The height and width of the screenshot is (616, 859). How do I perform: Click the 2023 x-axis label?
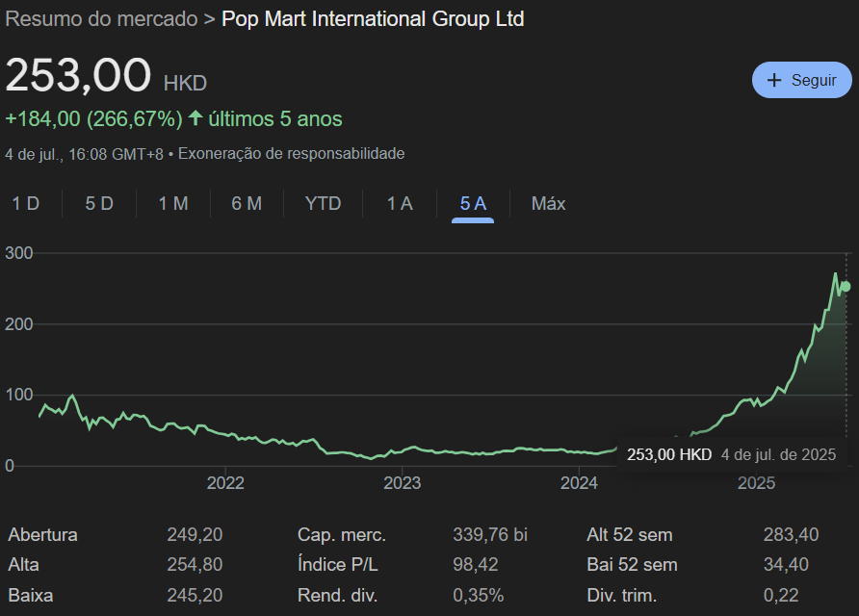point(403,483)
